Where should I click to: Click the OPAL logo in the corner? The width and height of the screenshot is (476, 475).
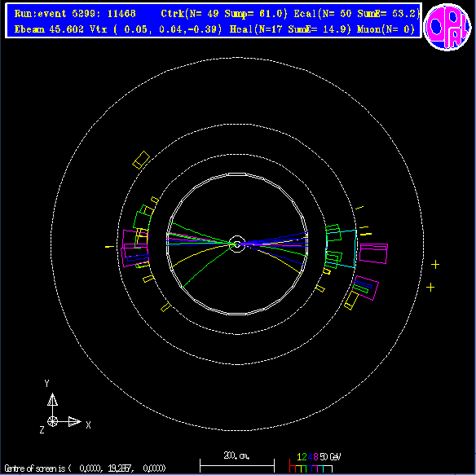(x=447, y=27)
